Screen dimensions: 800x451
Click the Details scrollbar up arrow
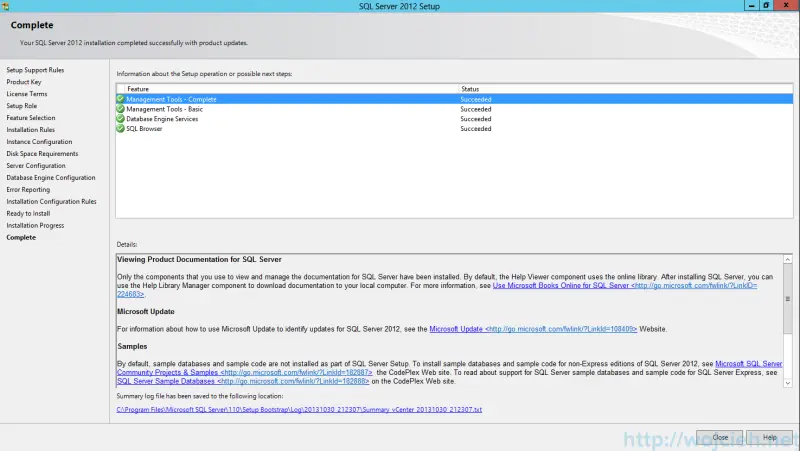(x=788, y=259)
